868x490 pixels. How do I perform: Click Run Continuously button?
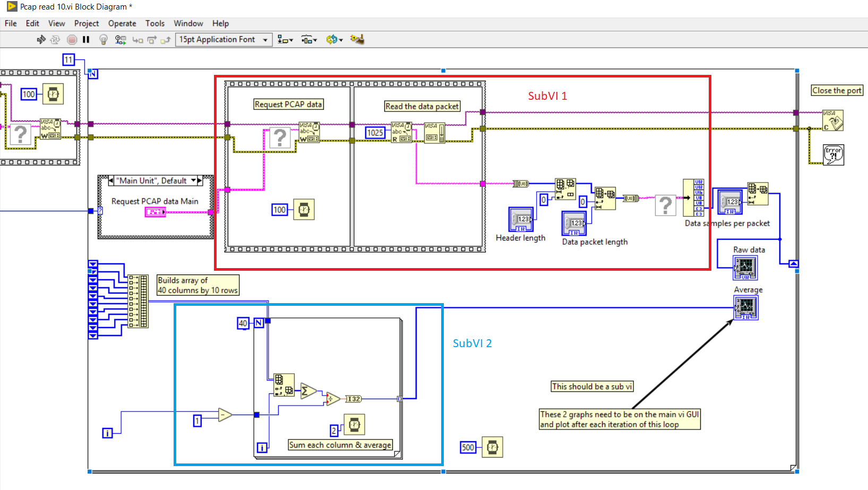click(55, 40)
